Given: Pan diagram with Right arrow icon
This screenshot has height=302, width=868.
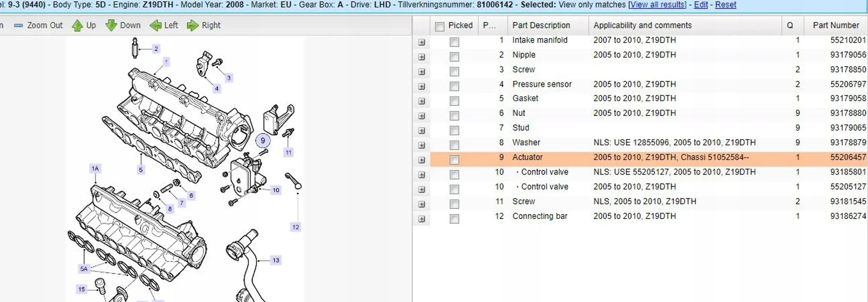Looking at the screenshot, I should pos(192,26).
